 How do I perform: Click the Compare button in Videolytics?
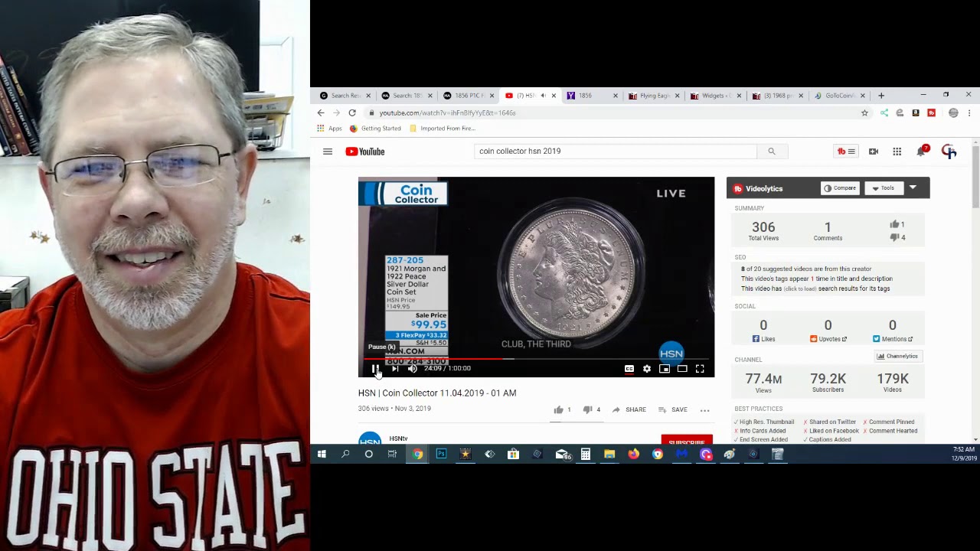[x=840, y=188]
